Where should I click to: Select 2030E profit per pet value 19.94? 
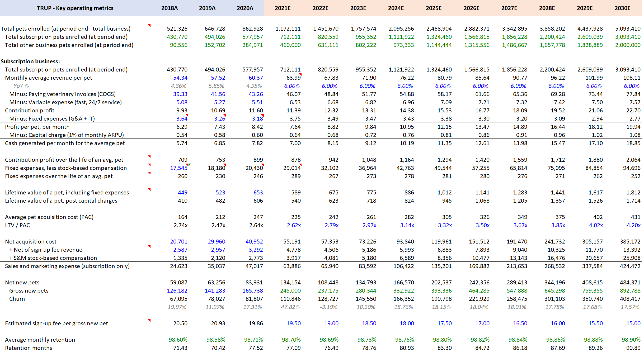[x=633, y=127]
